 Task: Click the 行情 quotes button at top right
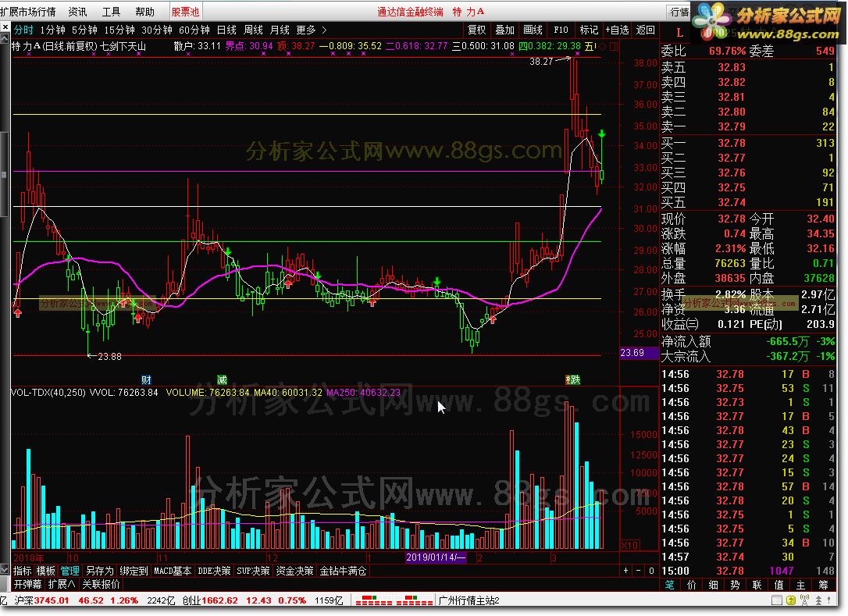click(679, 12)
